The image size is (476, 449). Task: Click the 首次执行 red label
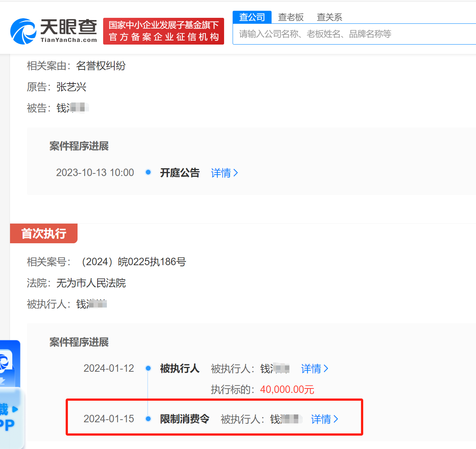click(44, 234)
